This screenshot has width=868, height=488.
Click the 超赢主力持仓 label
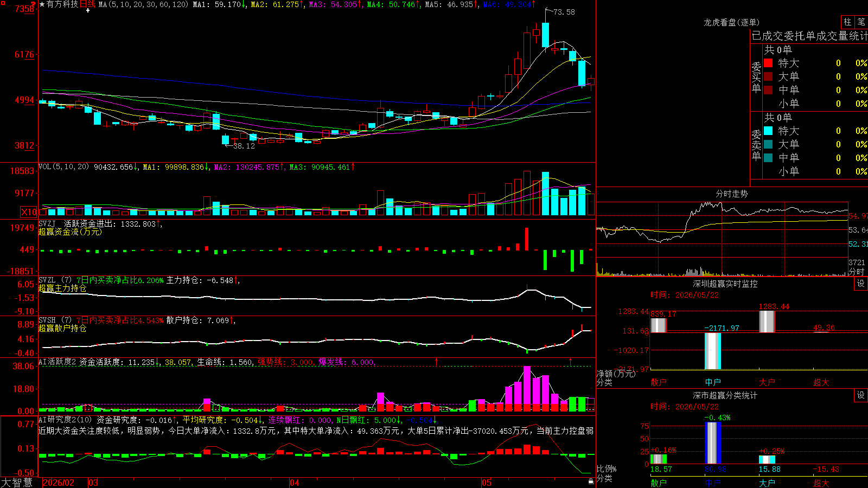[x=62, y=288]
